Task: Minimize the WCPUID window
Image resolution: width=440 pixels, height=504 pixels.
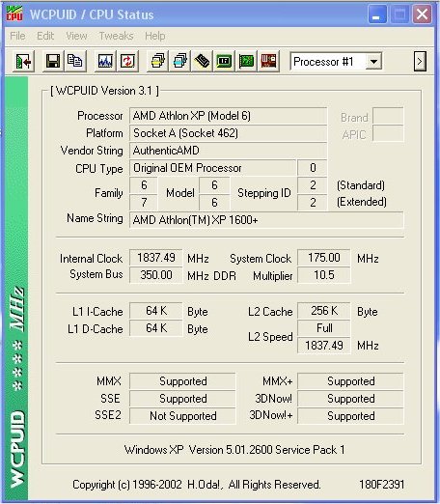Action: tap(377, 14)
